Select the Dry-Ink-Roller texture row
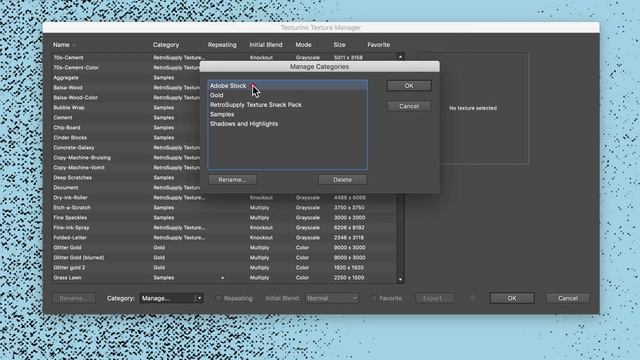 [224, 198]
